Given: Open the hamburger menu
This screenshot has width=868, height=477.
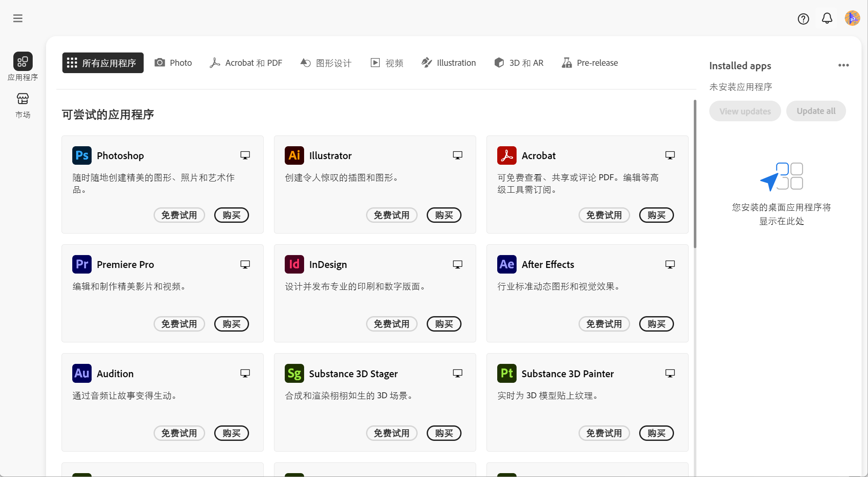Looking at the screenshot, I should click(18, 18).
